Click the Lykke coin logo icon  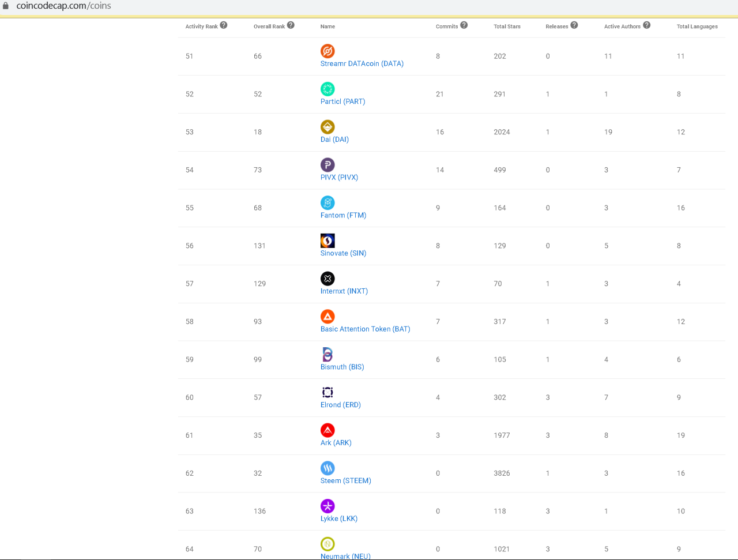(x=327, y=506)
